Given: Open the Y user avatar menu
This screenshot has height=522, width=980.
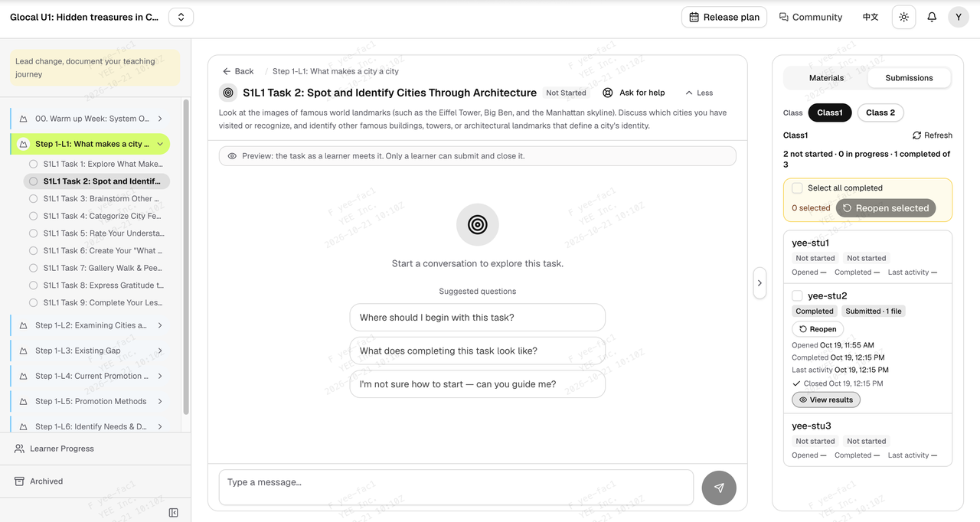Looking at the screenshot, I should [x=959, y=17].
